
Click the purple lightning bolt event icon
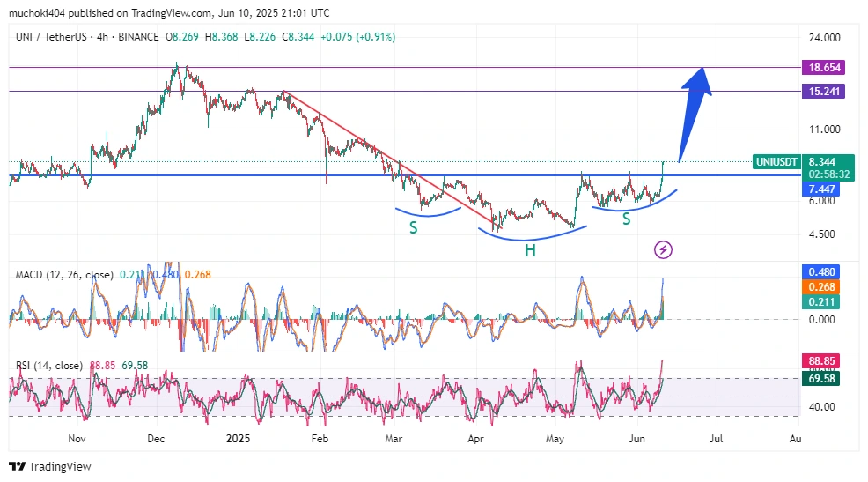point(664,249)
